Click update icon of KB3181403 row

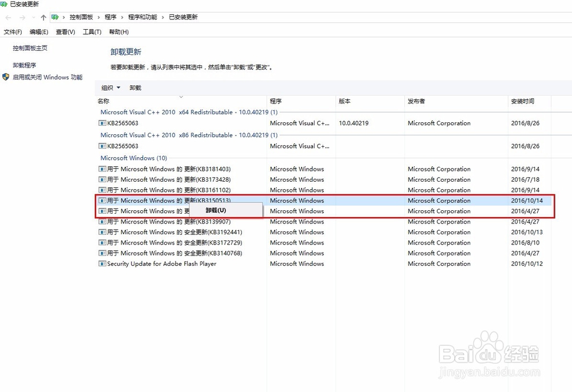102,169
